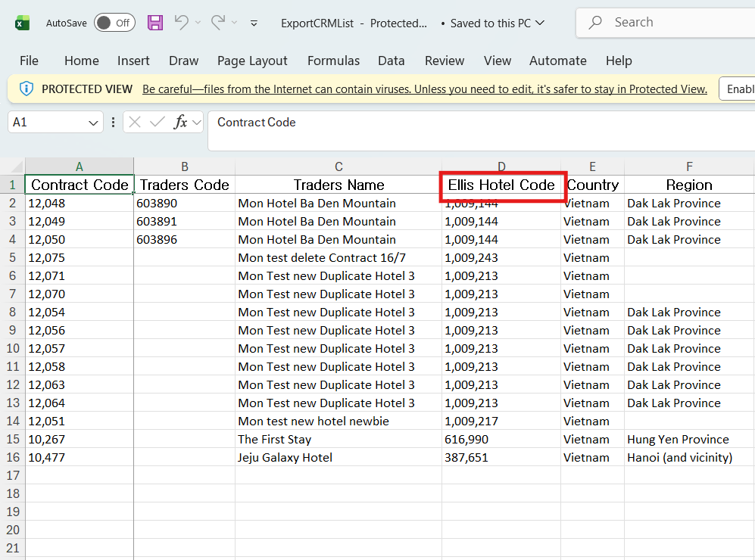
Task: Click the formula bar Cancel X icon
Action: pos(135,122)
